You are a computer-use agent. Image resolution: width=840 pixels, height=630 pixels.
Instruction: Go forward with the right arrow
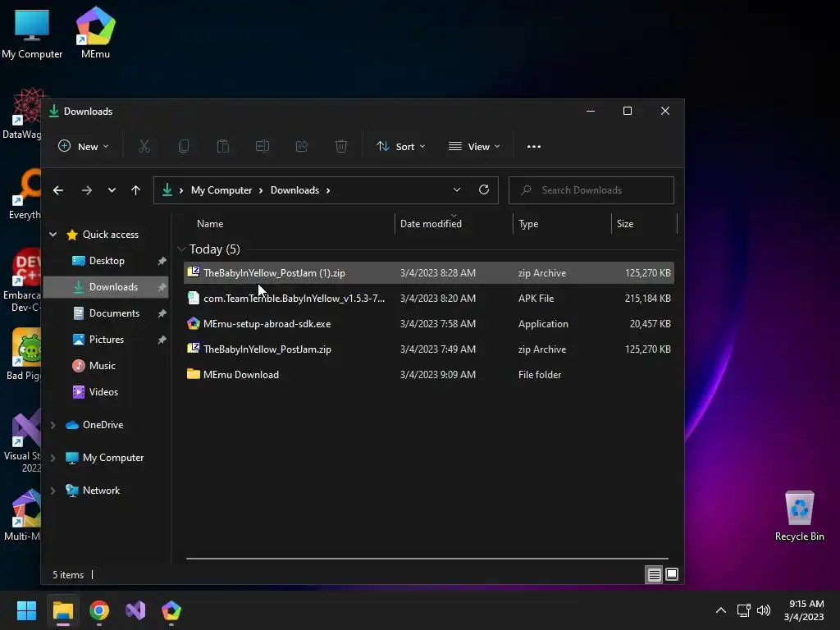tap(87, 190)
